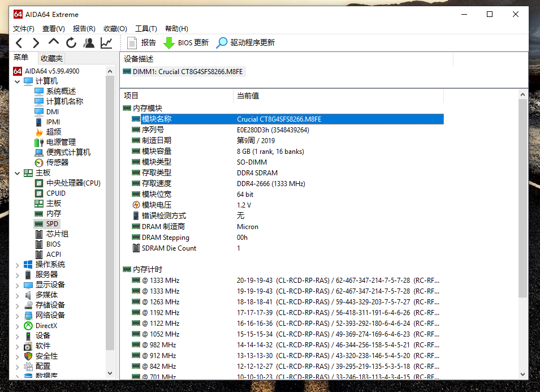Image resolution: width=540 pixels, height=392 pixels.
Task: Expand the 设备 tree node
Action: 17,336
